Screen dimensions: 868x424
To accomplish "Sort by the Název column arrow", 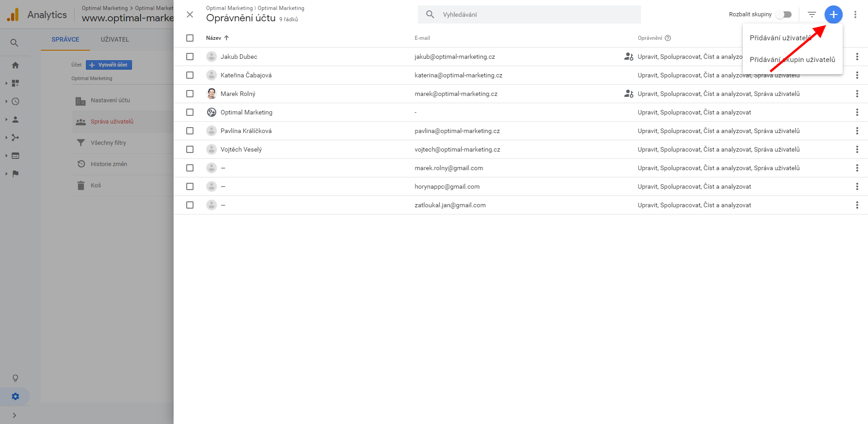I will tap(226, 38).
